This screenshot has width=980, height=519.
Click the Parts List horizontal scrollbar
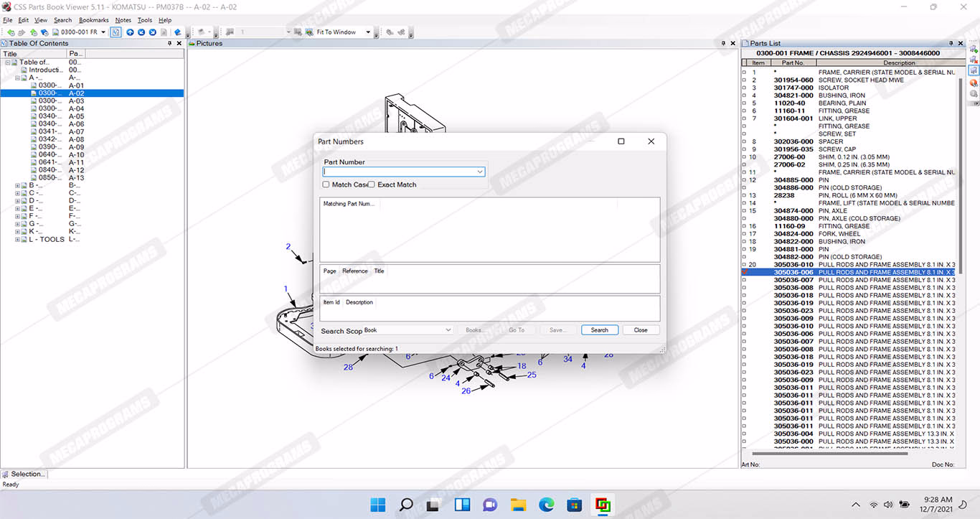[829, 453]
